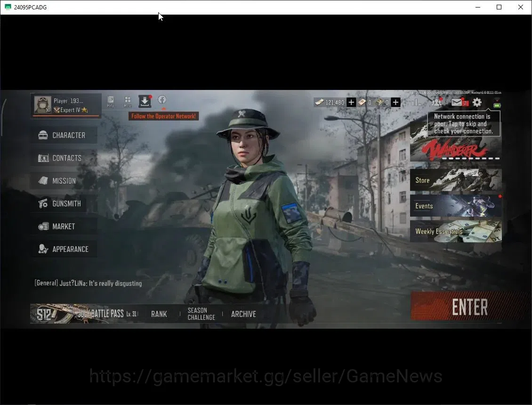
Task: Open the Player profile card
Action: (66, 105)
